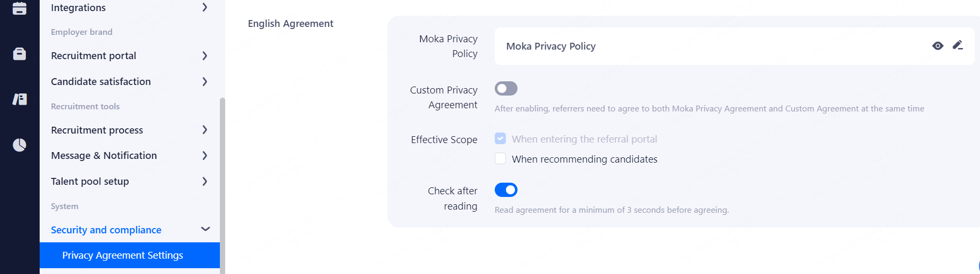The image size is (980, 274).
Task: Select Privacy Agreement Settings in sidebar
Action: (x=123, y=256)
